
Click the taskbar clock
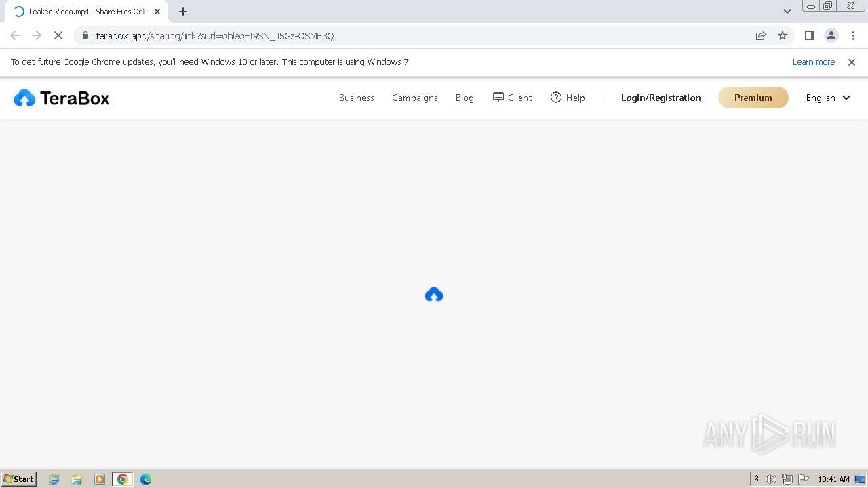click(833, 479)
